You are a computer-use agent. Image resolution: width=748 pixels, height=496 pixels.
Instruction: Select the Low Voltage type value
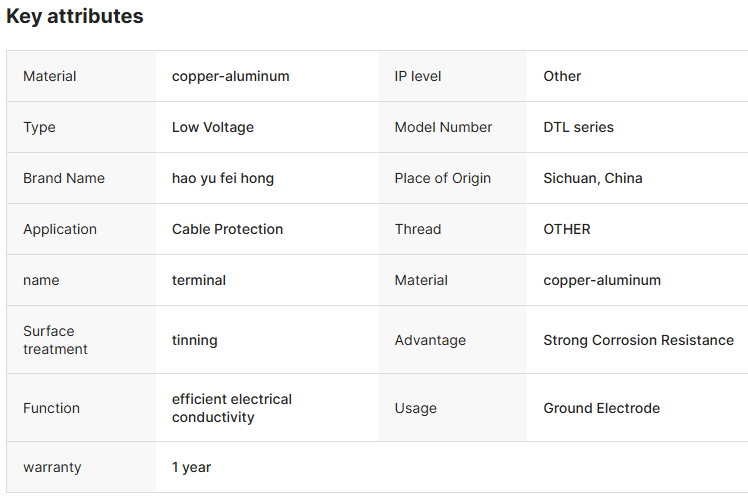212,127
